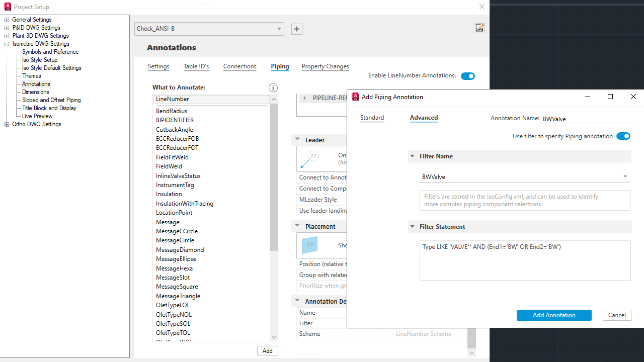Open the Check_ANSI-B iso style dropdown

pyautogui.click(x=209, y=29)
